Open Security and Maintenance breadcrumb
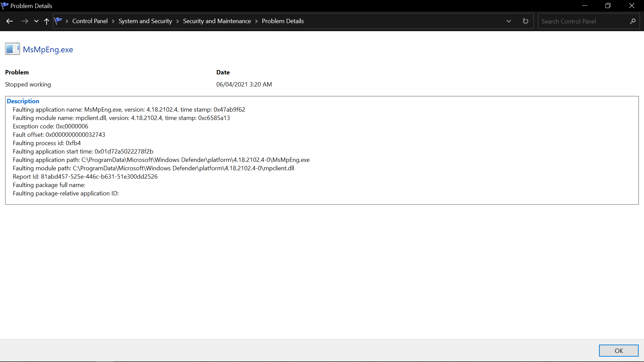 pyautogui.click(x=217, y=21)
